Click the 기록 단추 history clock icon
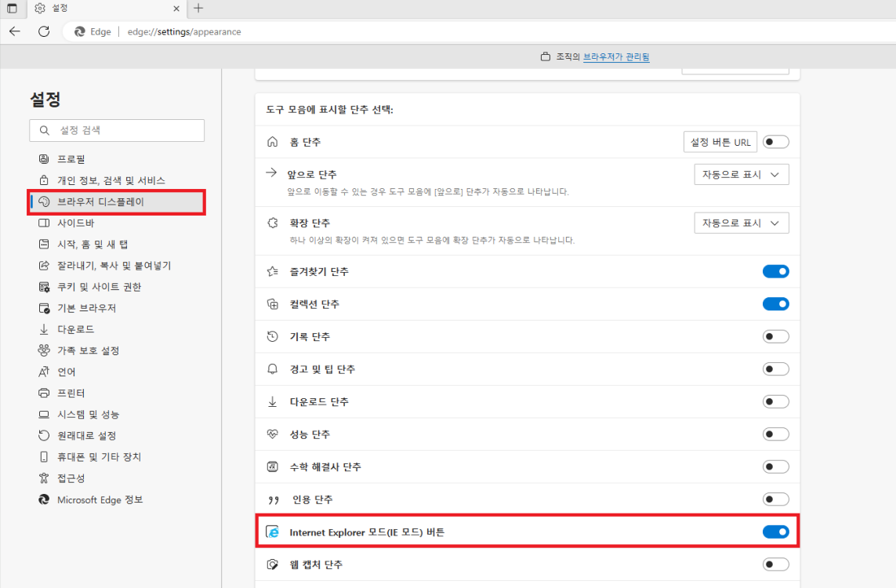Viewport: 896px width, 588px height. pyautogui.click(x=273, y=336)
